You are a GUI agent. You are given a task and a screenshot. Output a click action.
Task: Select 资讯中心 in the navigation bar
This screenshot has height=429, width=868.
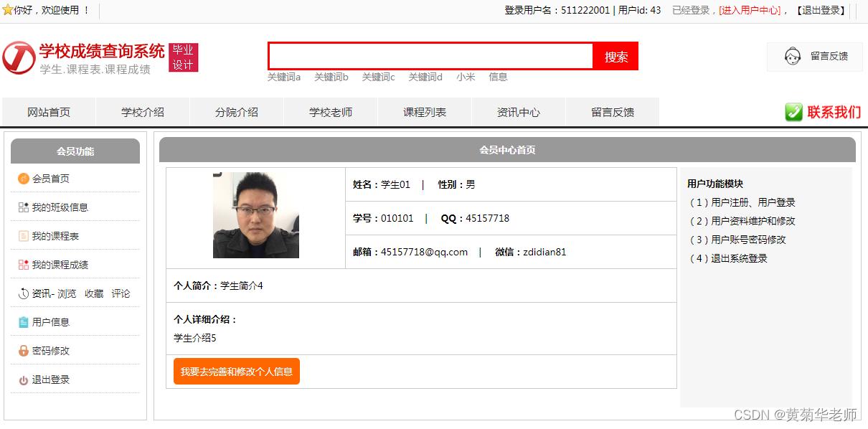point(518,112)
